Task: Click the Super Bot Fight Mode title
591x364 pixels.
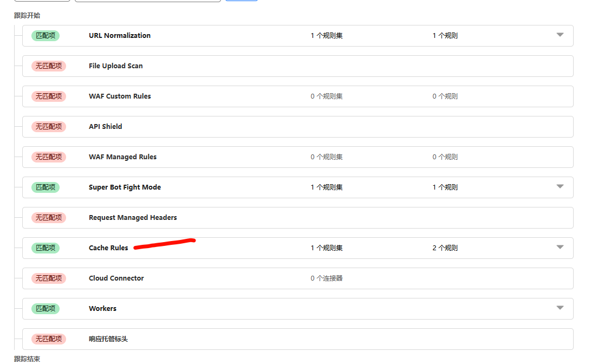Action: 125,187
